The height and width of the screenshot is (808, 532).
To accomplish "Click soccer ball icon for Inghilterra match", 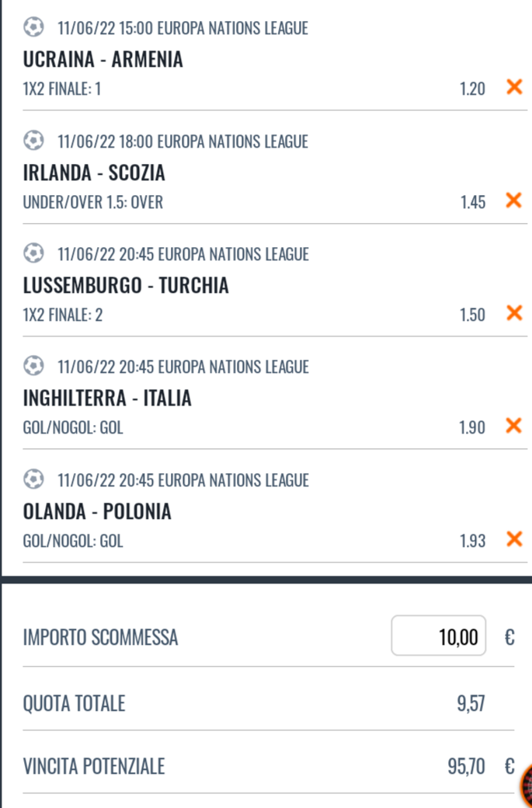I will click(33, 366).
